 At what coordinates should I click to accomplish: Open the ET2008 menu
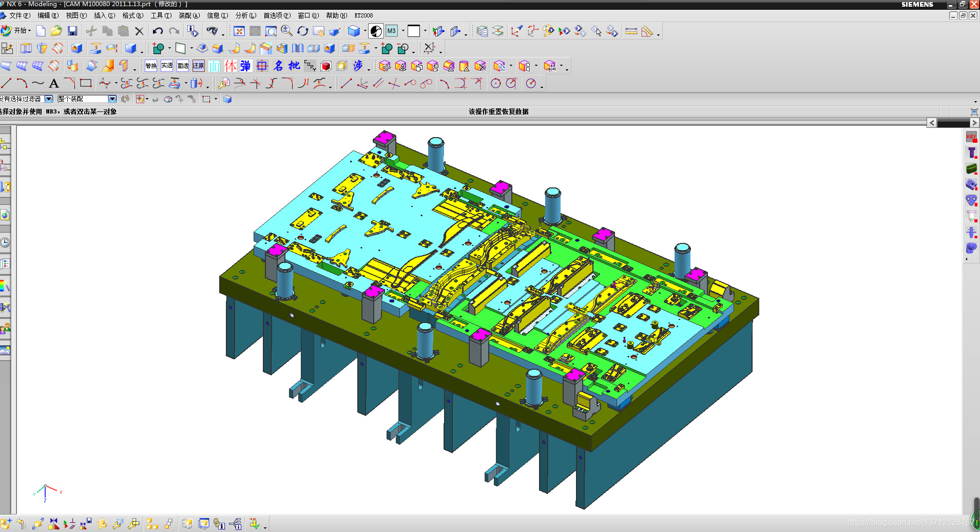363,15
